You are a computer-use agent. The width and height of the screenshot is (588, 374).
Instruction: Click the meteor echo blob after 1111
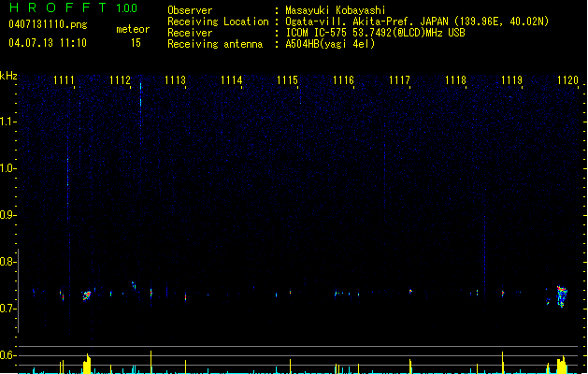click(x=87, y=295)
